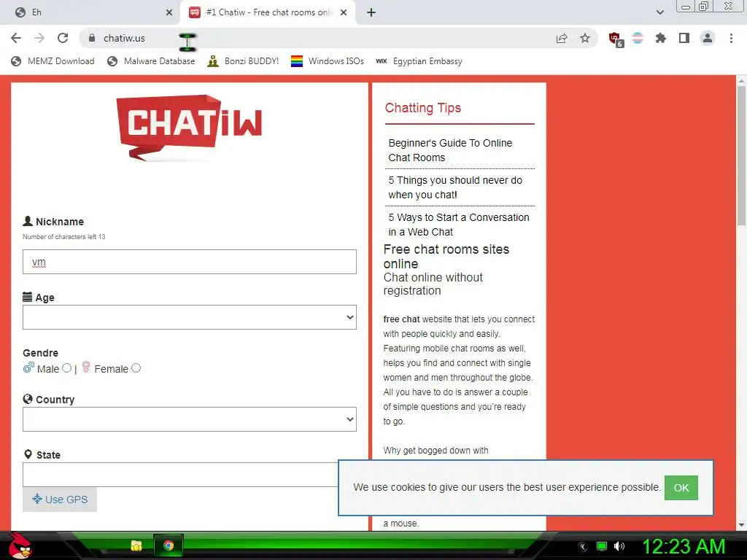This screenshot has height=560, width=747.
Task: Bookmark this page with the star icon
Action: [x=585, y=38]
